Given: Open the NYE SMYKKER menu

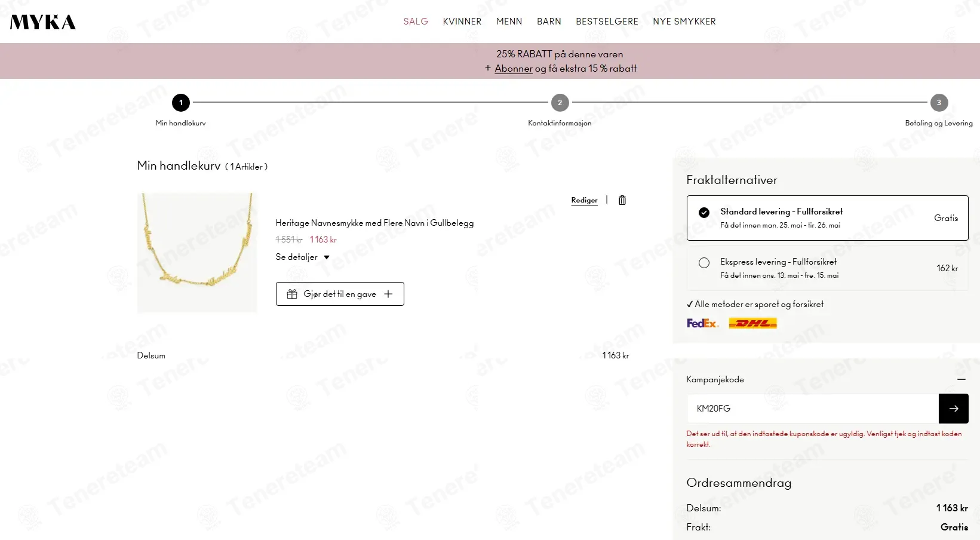Looking at the screenshot, I should [x=684, y=22].
